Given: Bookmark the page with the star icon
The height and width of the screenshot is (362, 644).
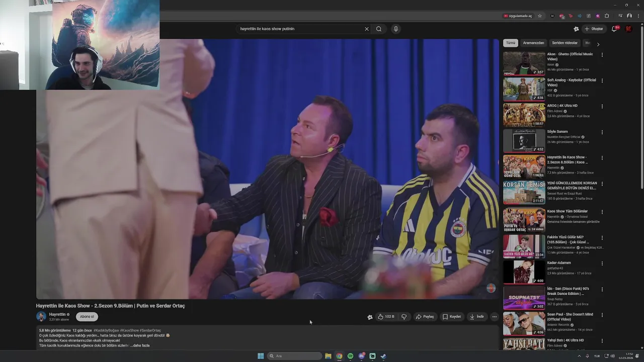Looking at the screenshot, I should [540, 16].
